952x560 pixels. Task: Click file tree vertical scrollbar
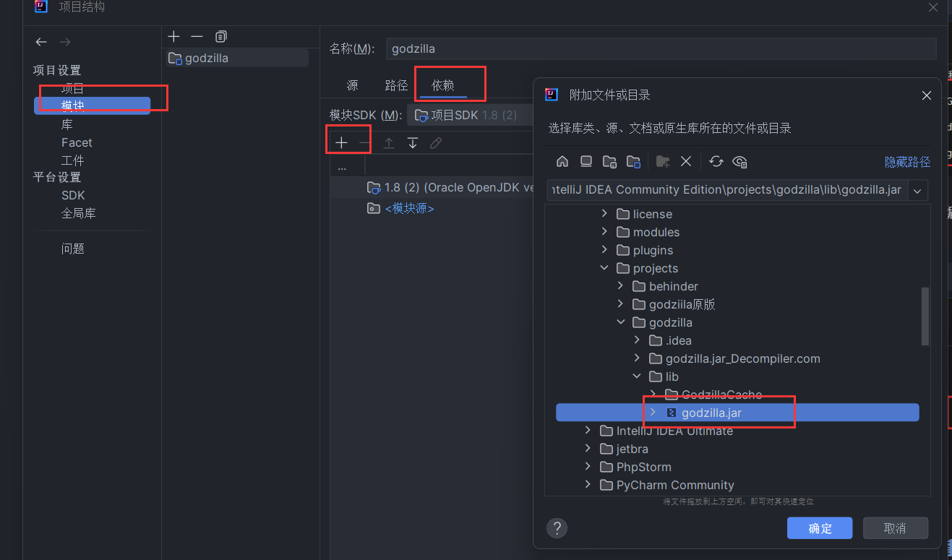pyautogui.click(x=925, y=316)
